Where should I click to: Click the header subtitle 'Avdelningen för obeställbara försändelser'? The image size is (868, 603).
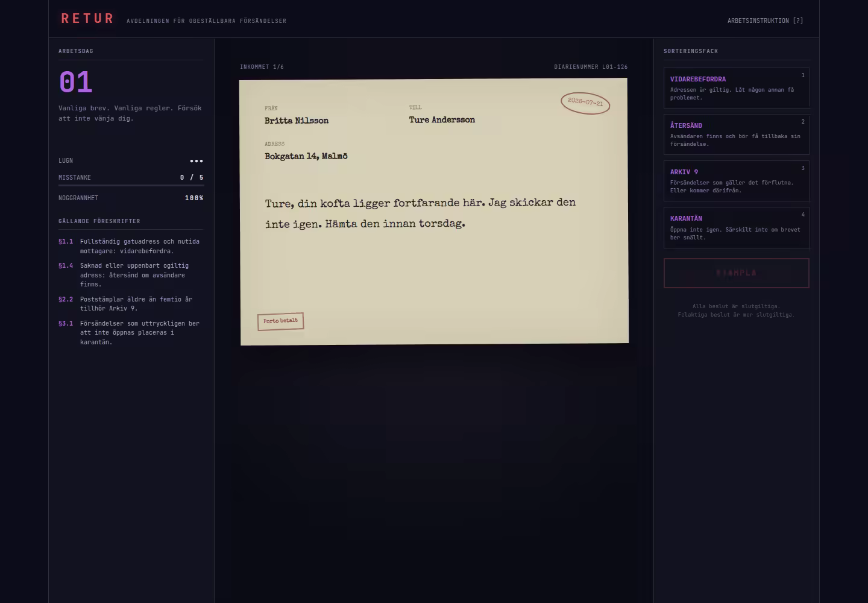click(207, 21)
